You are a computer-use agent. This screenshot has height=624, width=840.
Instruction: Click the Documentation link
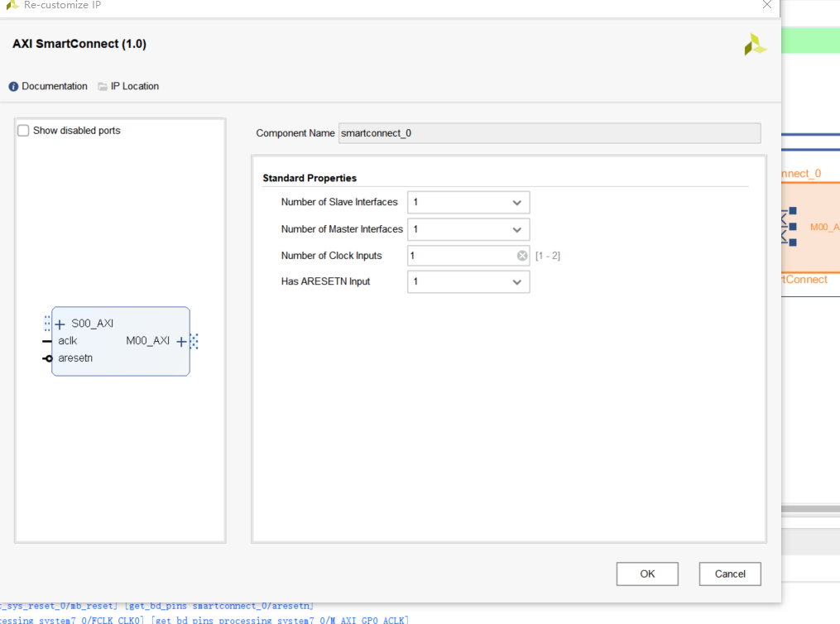(x=54, y=86)
